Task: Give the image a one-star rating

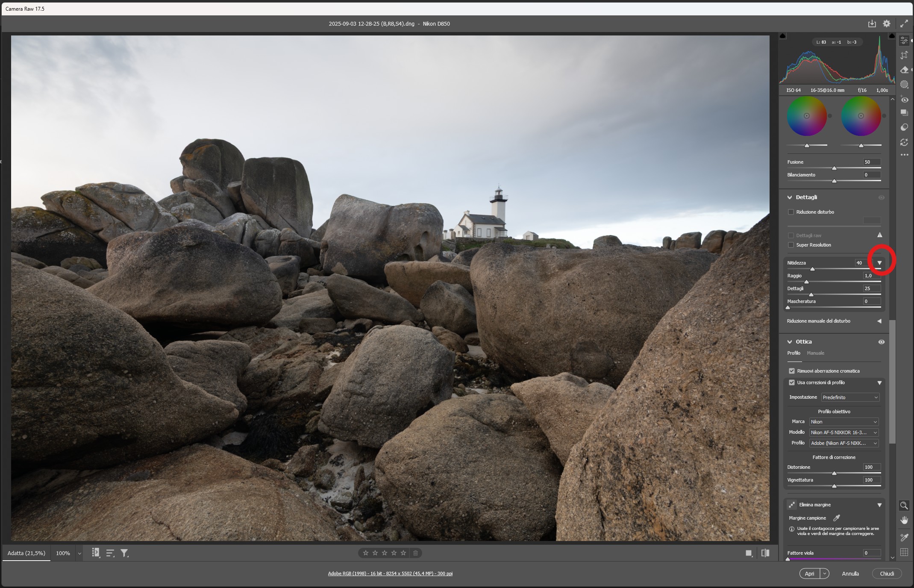Action: pos(366,553)
